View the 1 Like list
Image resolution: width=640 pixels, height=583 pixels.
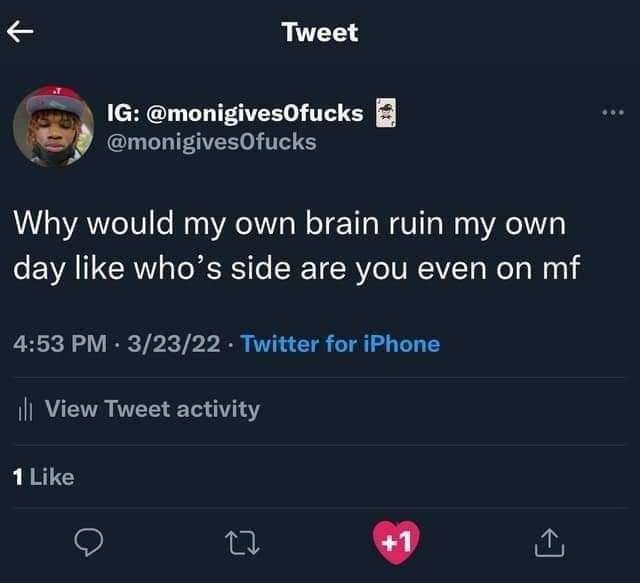44,477
